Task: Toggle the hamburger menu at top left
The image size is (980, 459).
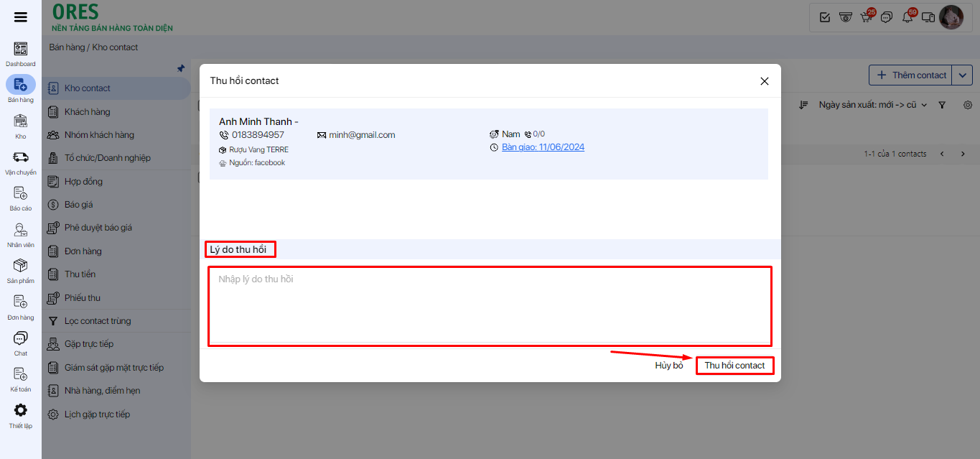Action: coord(20,17)
